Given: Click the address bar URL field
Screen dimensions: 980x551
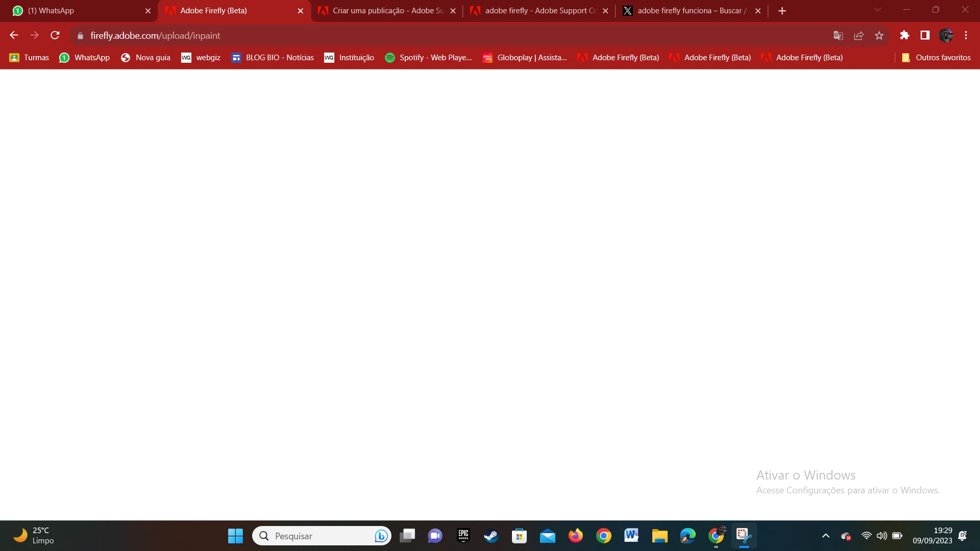Looking at the screenshot, I should click(408, 35).
